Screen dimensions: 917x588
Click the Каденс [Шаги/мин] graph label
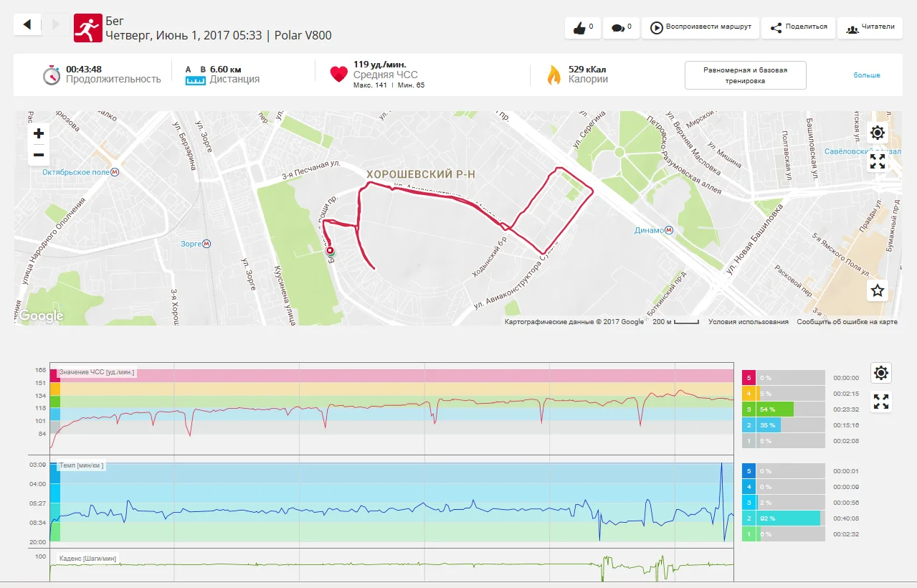pyautogui.click(x=88, y=559)
